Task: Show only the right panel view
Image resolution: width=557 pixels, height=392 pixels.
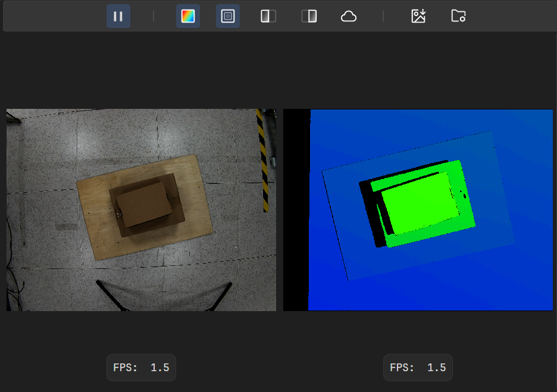Action: point(309,16)
